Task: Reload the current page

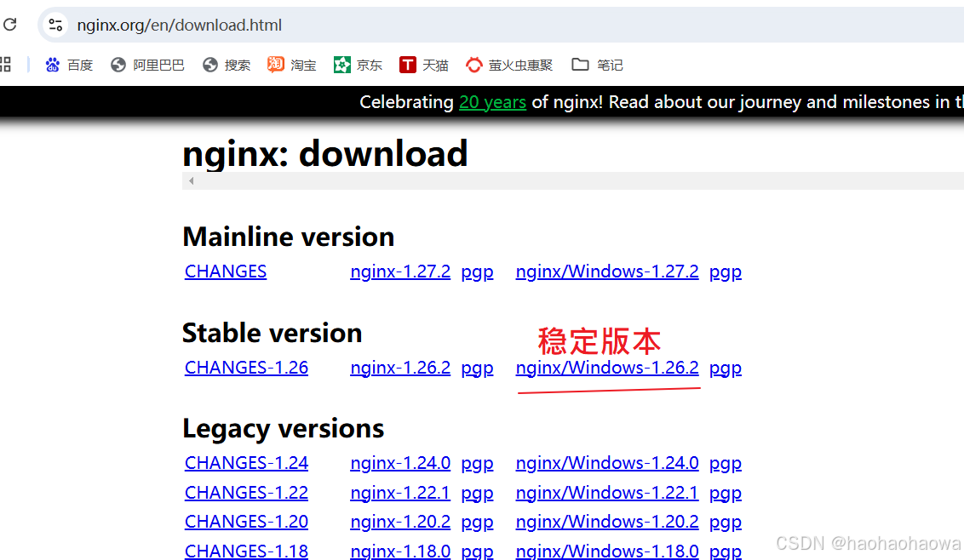Action: (x=10, y=25)
